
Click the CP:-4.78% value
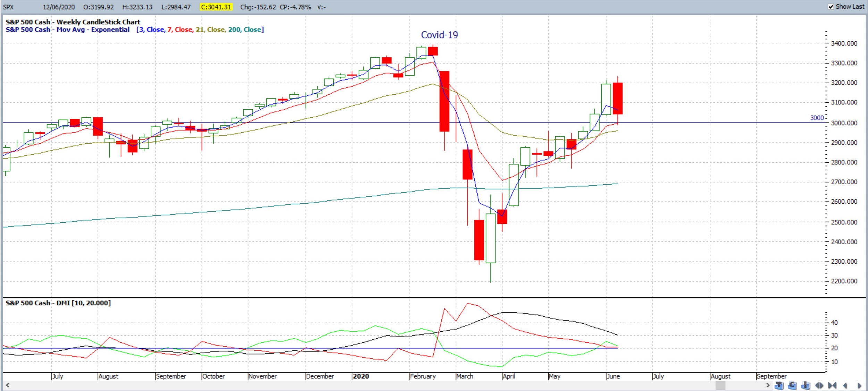[x=295, y=7]
